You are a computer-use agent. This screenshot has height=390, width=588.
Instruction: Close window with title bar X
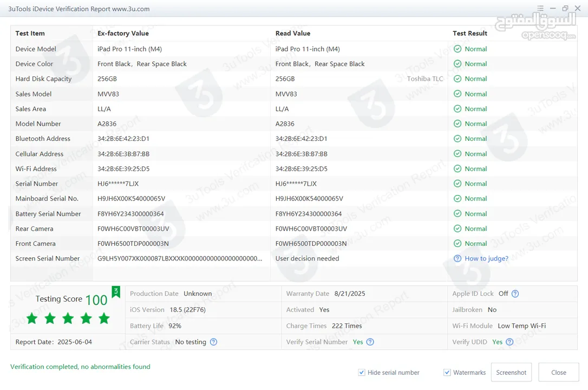[x=578, y=8]
